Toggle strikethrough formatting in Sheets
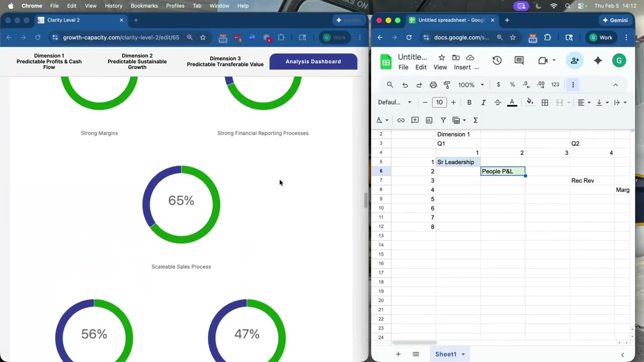This screenshot has width=644, height=362. pos(498,102)
